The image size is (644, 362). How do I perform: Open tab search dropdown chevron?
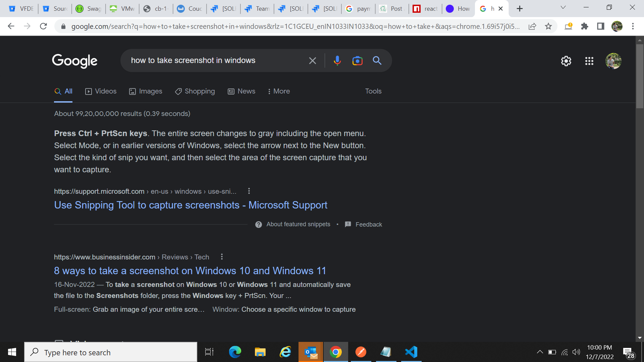tap(563, 8)
